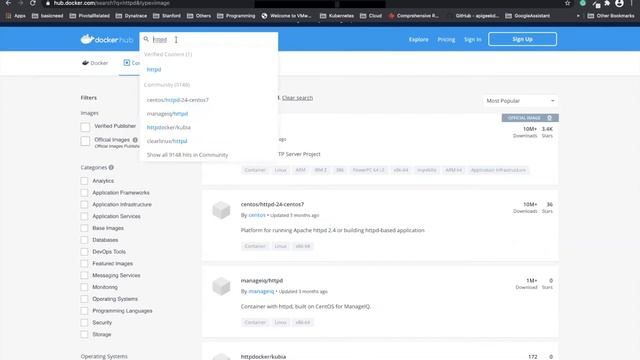Click the Categories help icon
This screenshot has width=640, height=360.
pyautogui.click(x=111, y=167)
